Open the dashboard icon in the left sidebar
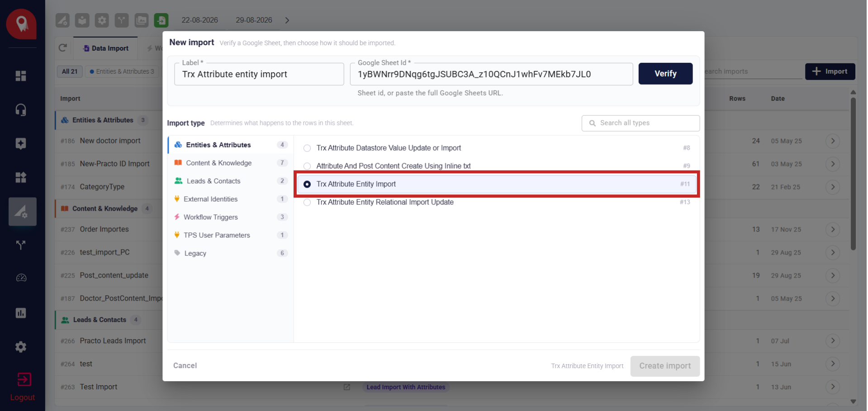The height and width of the screenshot is (411, 868). (x=21, y=76)
